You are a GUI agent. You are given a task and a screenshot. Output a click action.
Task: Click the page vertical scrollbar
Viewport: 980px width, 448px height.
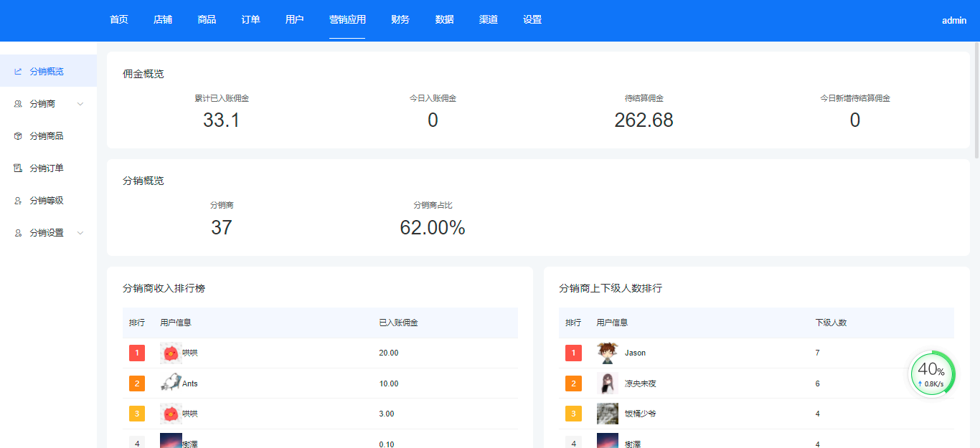tap(976, 100)
